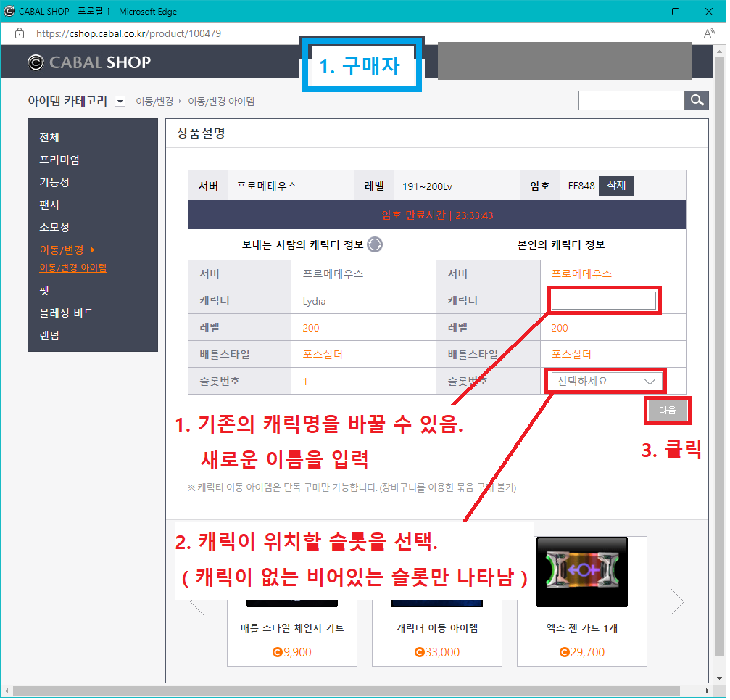
Task: Open the 이동/변경 아이템 sidebar sublink
Action: (x=73, y=268)
